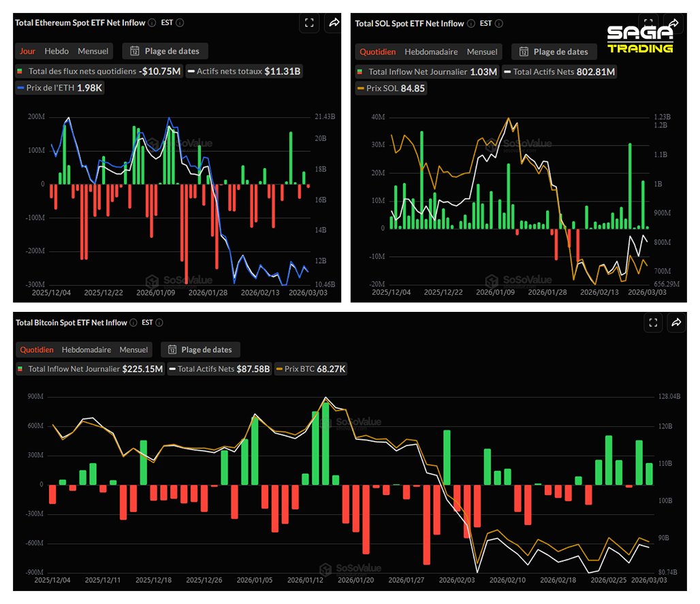Click the share icon on the Bitcoin chart
Screen dimensions: 700x604
[676, 323]
